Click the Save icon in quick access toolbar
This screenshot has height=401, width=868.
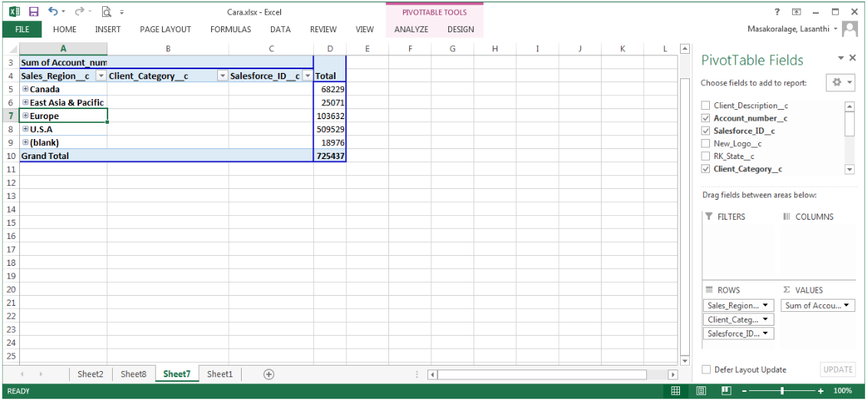[33, 12]
